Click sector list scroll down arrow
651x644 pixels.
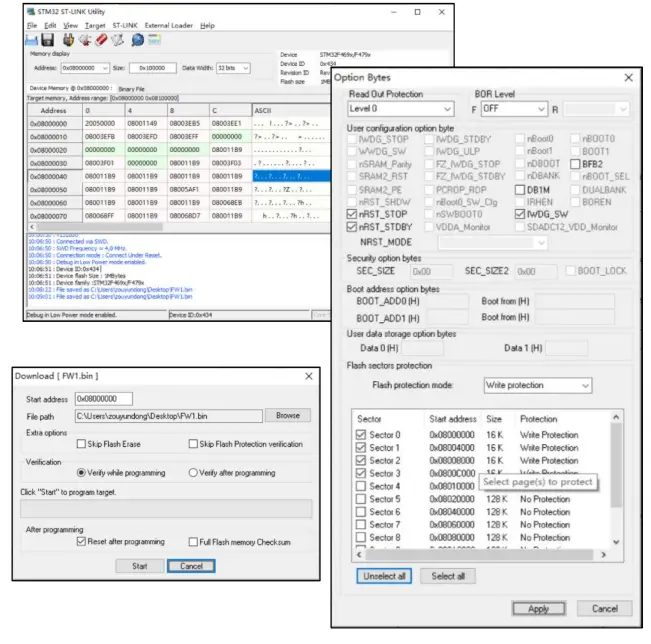point(616,542)
